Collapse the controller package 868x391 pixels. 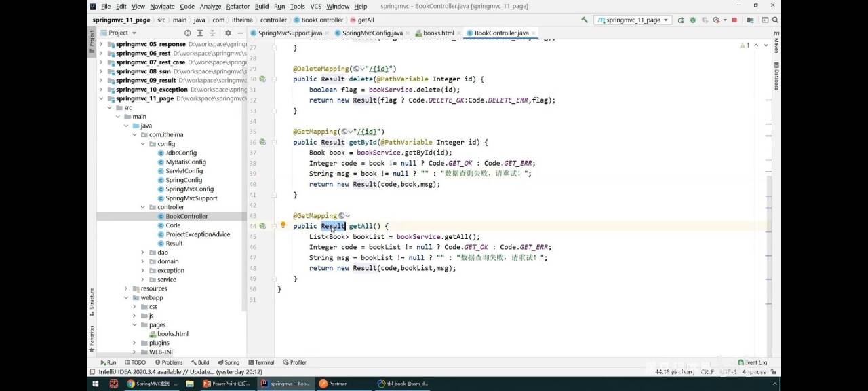142,207
